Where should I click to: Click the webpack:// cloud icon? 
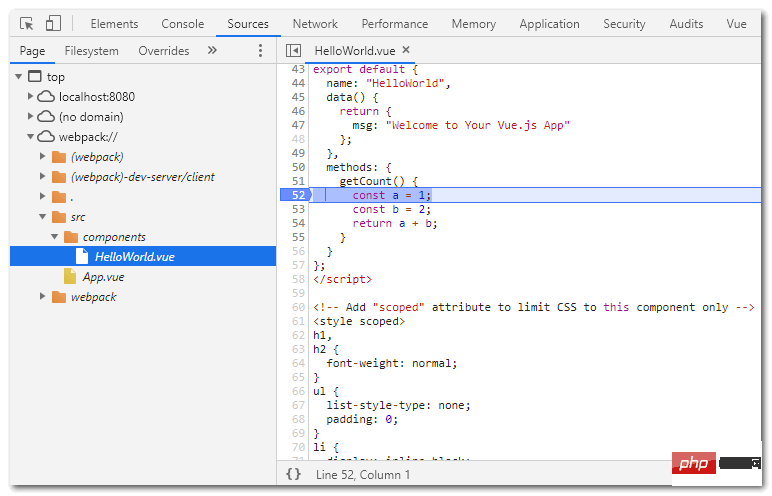[x=46, y=136]
